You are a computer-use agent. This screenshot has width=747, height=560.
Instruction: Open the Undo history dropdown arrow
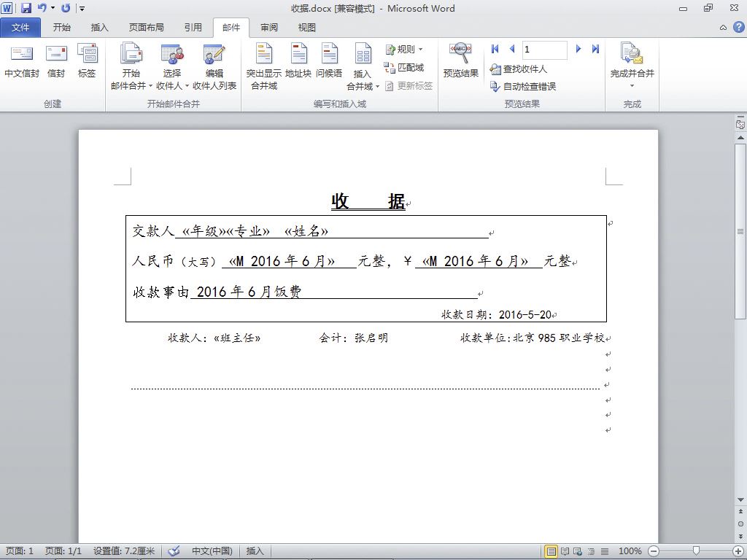click(x=53, y=8)
